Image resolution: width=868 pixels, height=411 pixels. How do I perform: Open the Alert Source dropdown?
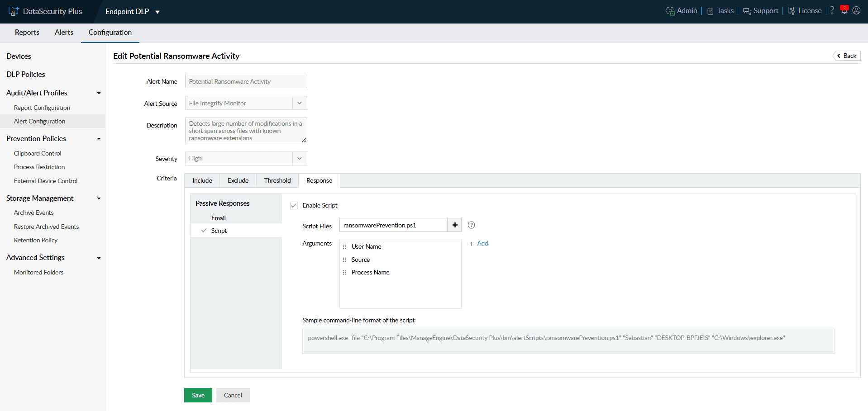(x=299, y=103)
